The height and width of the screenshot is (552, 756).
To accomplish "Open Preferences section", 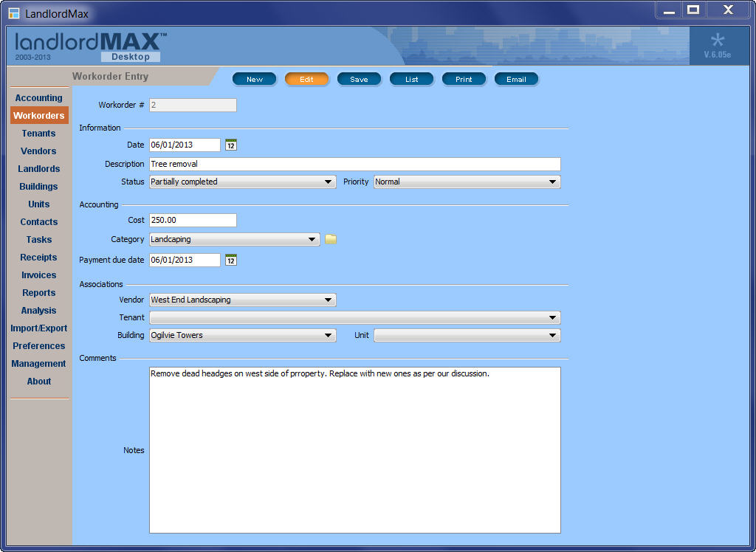I will click(x=38, y=346).
